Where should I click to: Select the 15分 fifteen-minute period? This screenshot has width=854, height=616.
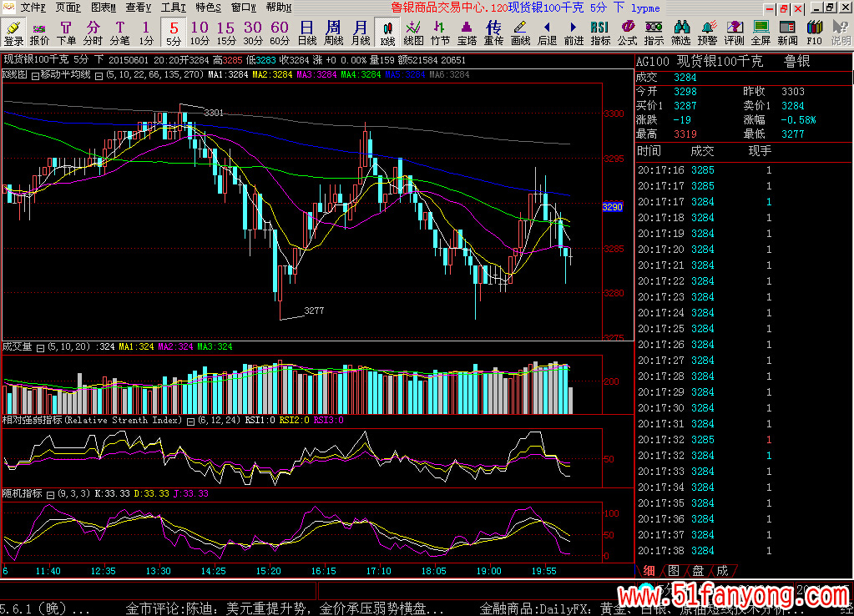[x=226, y=33]
